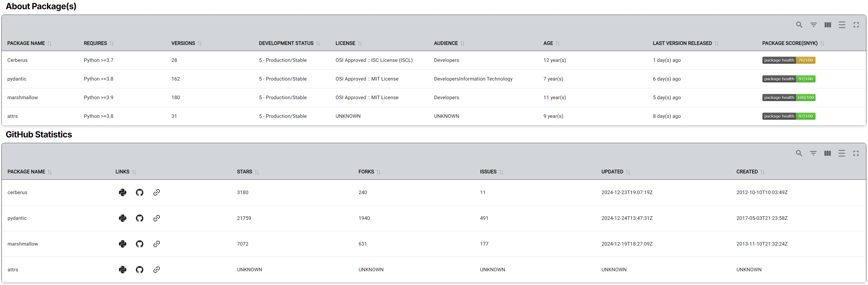Open marshmallow package health 100/100 badge
The width and height of the screenshot is (868, 285).
[x=789, y=98]
